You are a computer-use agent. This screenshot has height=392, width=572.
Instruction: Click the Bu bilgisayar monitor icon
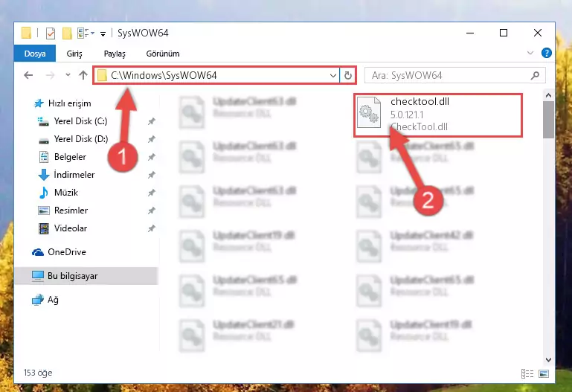tap(38, 276)
